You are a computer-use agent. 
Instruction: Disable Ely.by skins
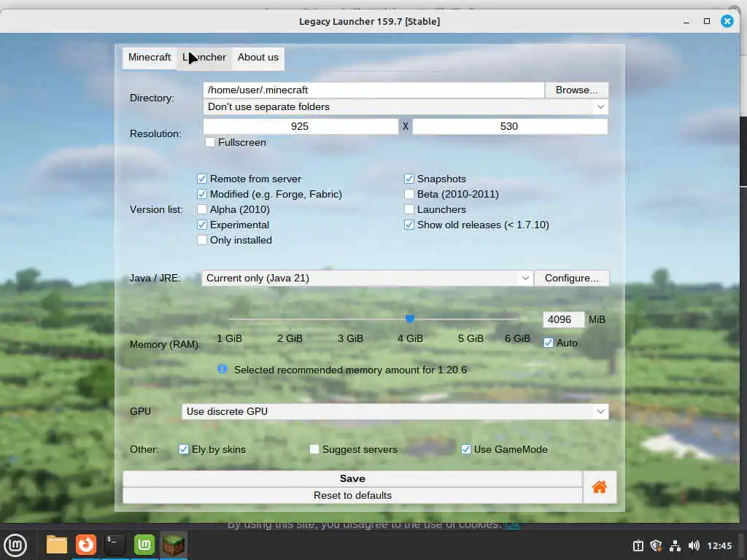coord(183,449)
